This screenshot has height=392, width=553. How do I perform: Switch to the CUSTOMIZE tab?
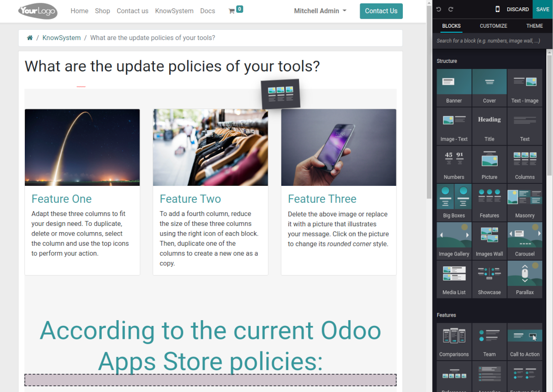coord(493,26)
